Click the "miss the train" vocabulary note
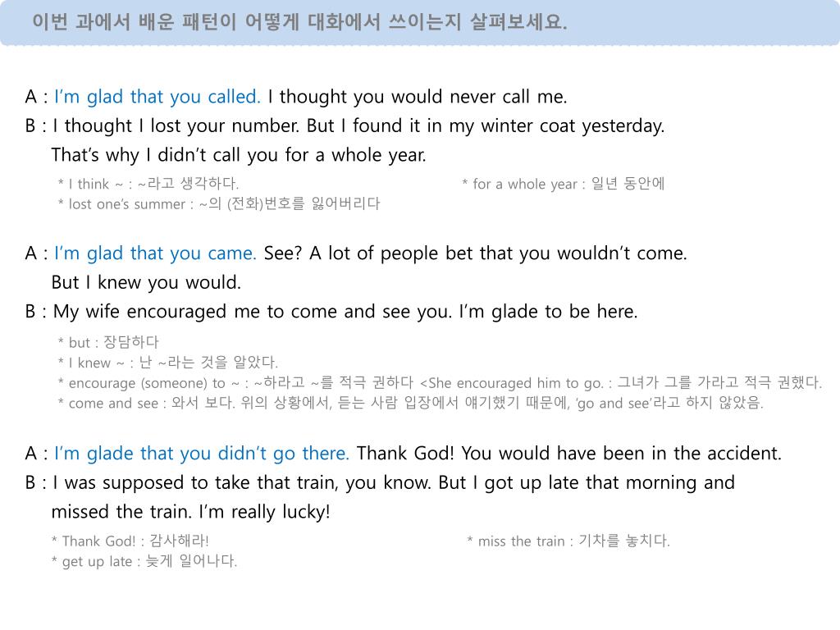The image size is (840, 630). (x=568, y=541)
